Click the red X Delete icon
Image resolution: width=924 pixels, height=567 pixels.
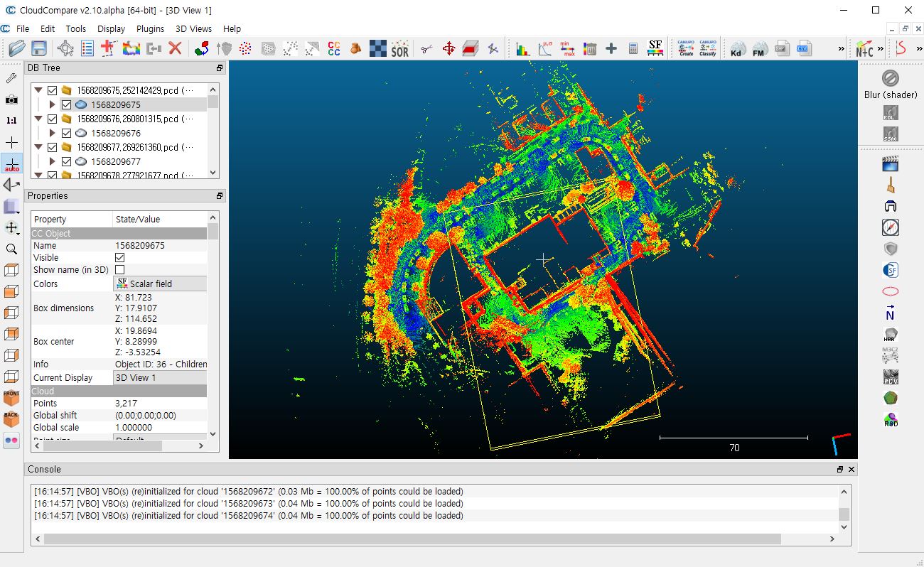click(175, 48)
